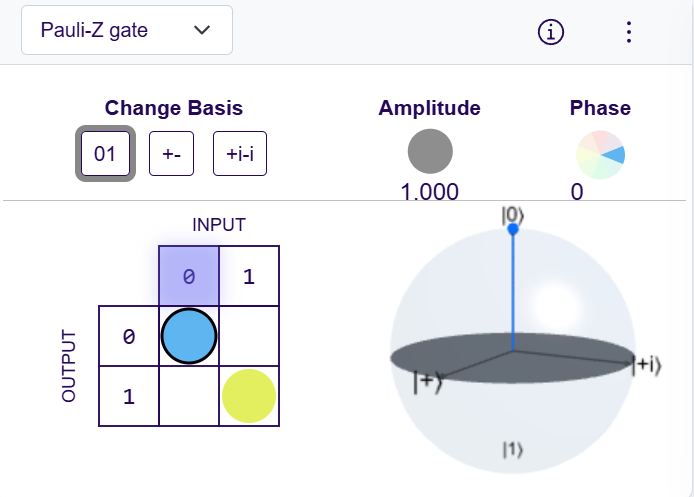The width and height of the screenshot is (694, 497).
Task: Click the blue circle in the matrix
Action: tap(188, 335)
